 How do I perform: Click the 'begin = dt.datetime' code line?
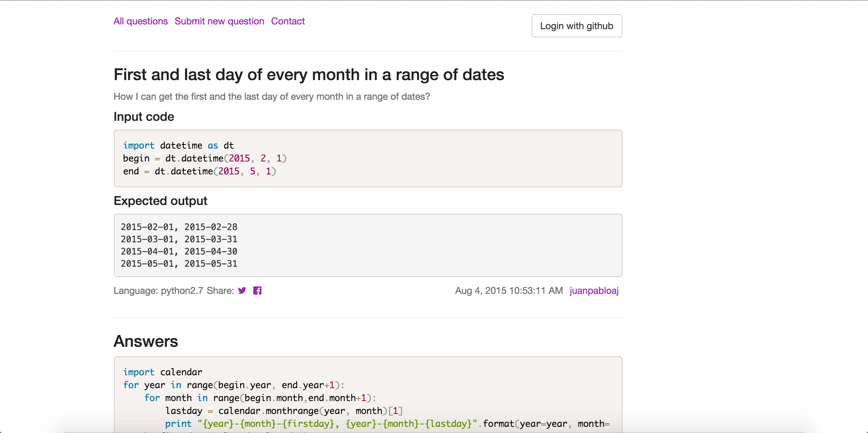pos(204,158)
